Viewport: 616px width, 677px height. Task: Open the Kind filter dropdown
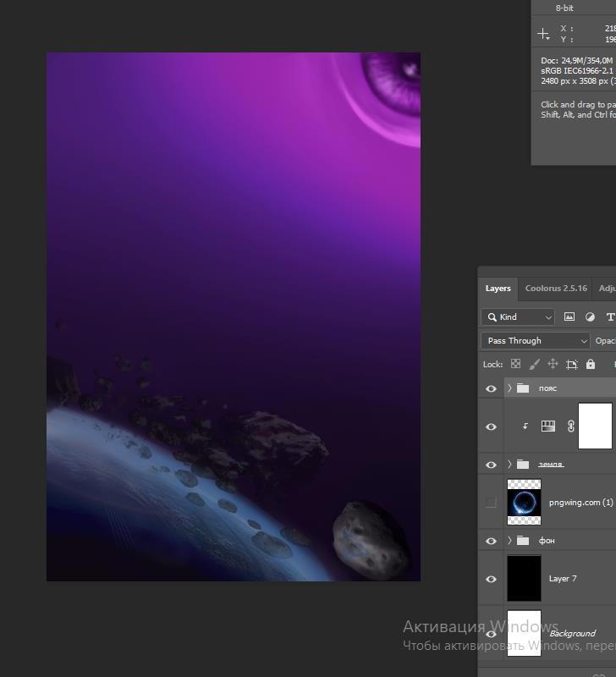pos(518,317)
